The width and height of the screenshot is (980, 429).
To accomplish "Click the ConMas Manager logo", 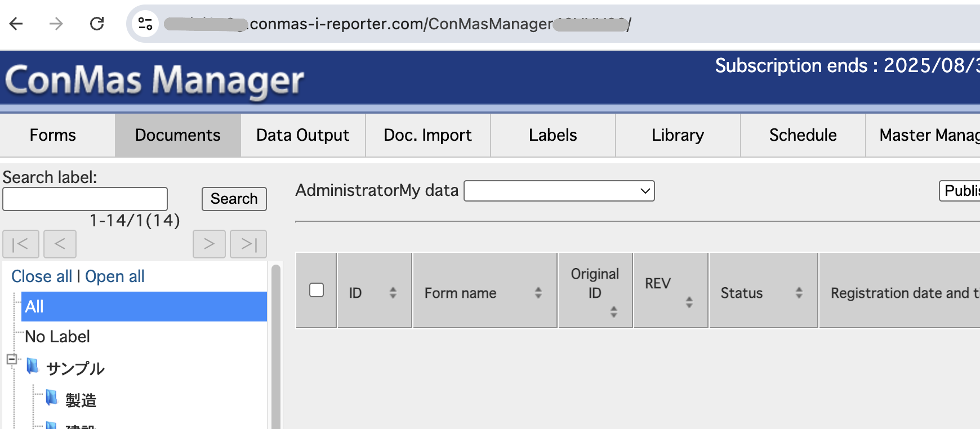I will click(155, 81).
